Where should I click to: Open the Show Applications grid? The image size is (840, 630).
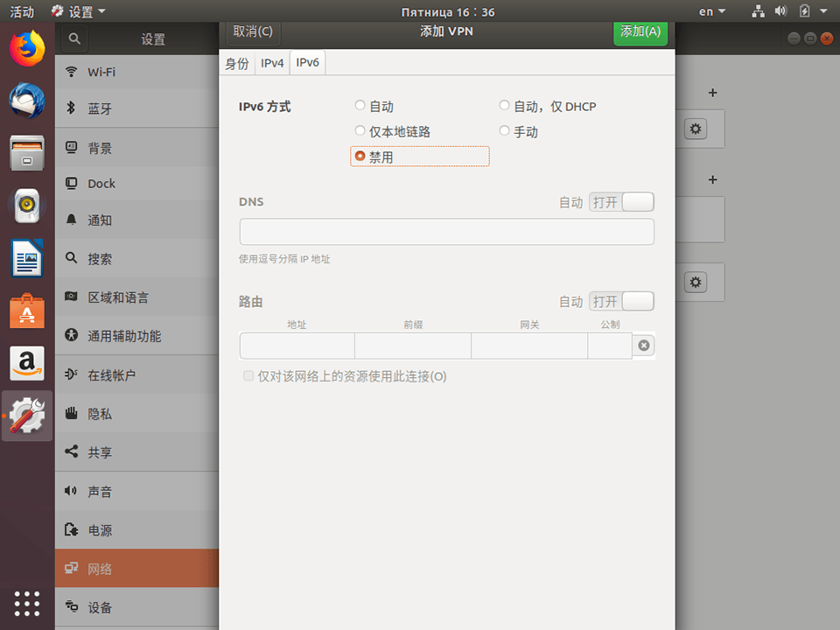tap(26, 604)
